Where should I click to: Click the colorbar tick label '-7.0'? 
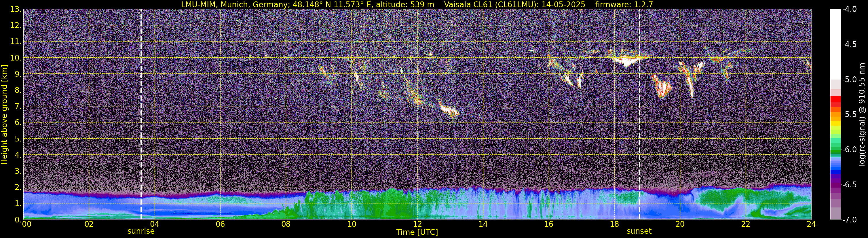(849, 220)
